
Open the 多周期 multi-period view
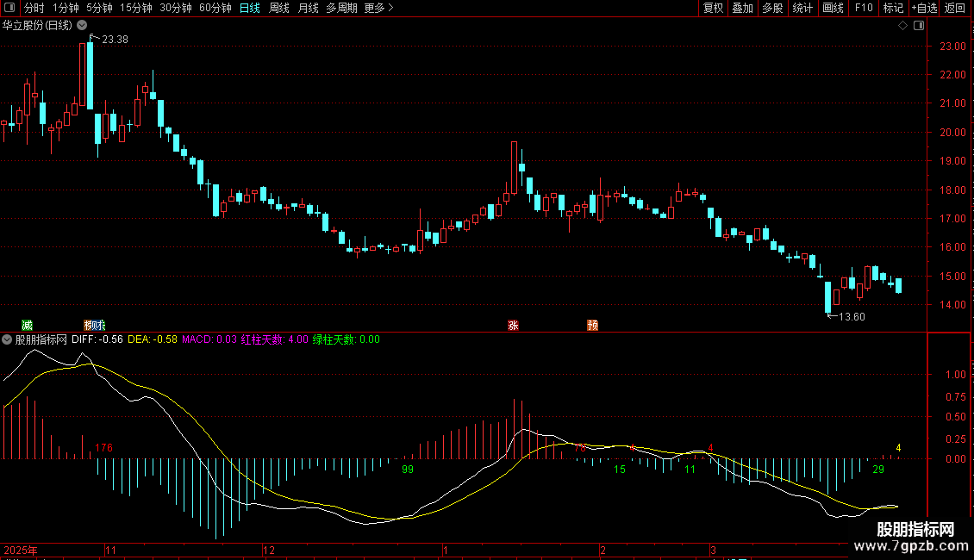click(x=341, y=8)
